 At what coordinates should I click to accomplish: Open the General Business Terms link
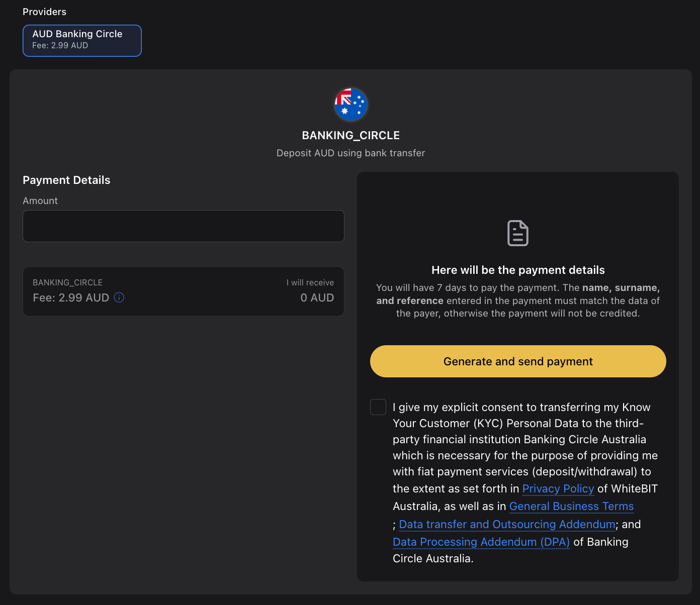571,506
